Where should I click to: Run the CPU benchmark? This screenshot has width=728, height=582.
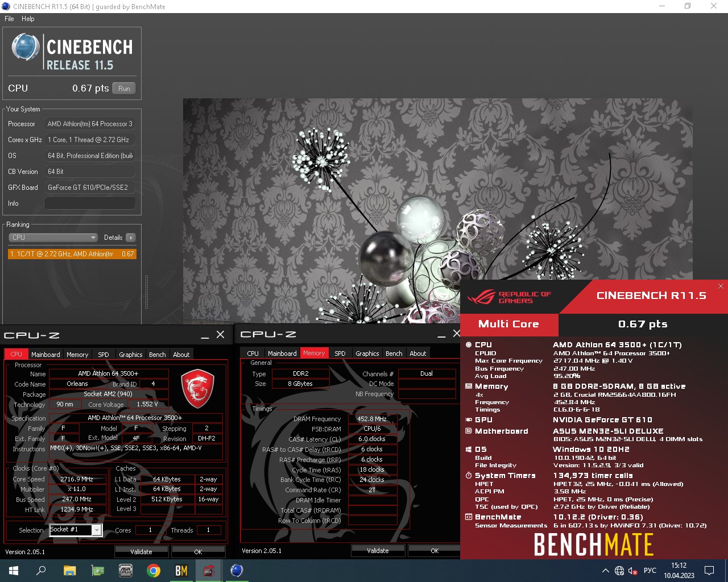pyautogui.click(x=124, y=88)
